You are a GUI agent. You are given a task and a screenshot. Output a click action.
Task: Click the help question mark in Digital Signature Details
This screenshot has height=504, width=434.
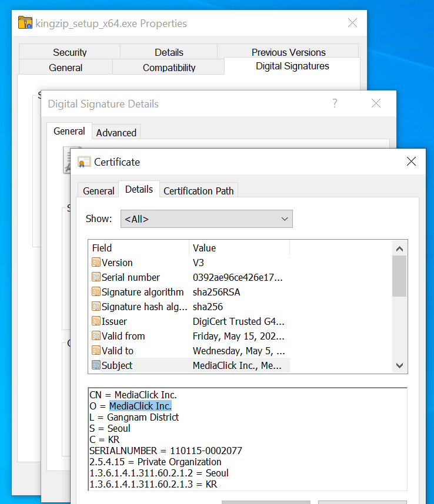pos(335,103)
